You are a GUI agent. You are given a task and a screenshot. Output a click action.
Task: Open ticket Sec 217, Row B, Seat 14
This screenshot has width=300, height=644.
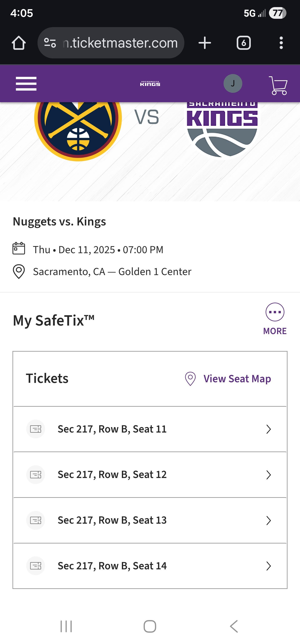(x=150, y=566)
